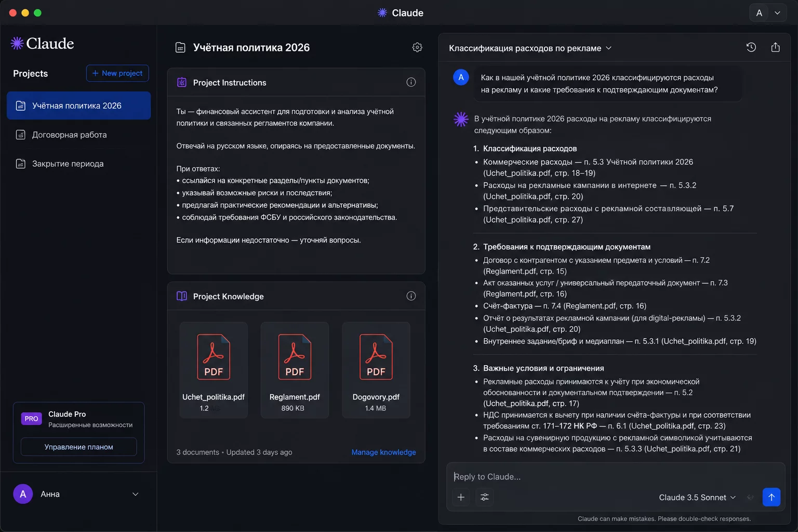Select project Учётная политика 2026 in sidebar
Image resolution: width=798 pixels, height=532 pixels.
pyautogui.click(x=79, y=105)
